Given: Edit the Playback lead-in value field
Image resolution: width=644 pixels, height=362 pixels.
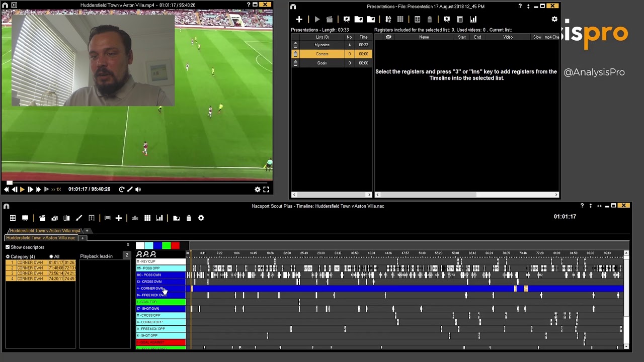Looking at the screenshot, I should pyautogui.click(x=127, y=255).
